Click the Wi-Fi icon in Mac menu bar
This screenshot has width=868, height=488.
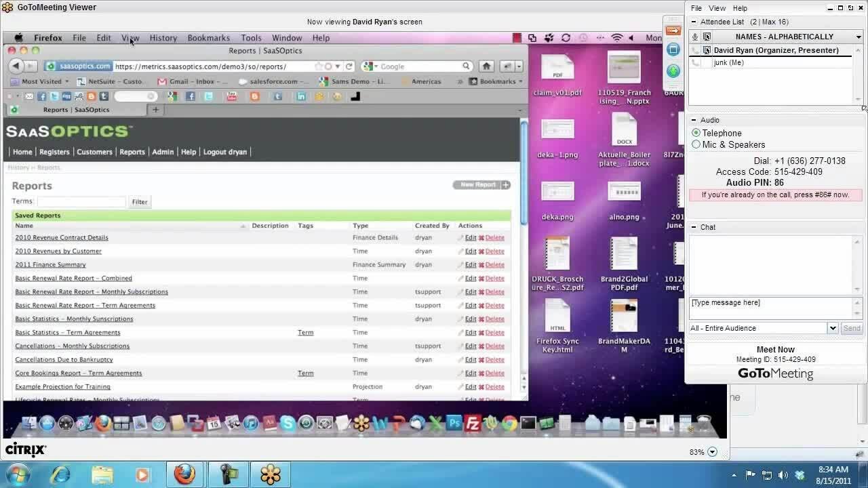coord(616,38)
